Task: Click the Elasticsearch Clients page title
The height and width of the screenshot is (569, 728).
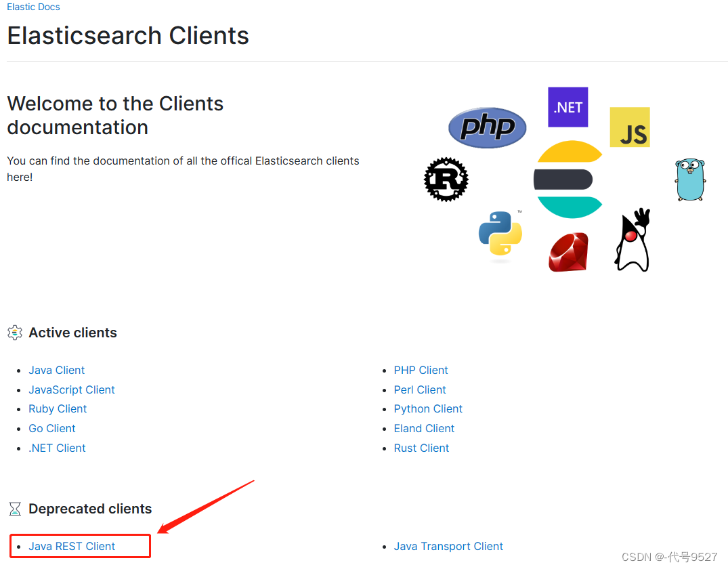Action: tap(128, 36)
